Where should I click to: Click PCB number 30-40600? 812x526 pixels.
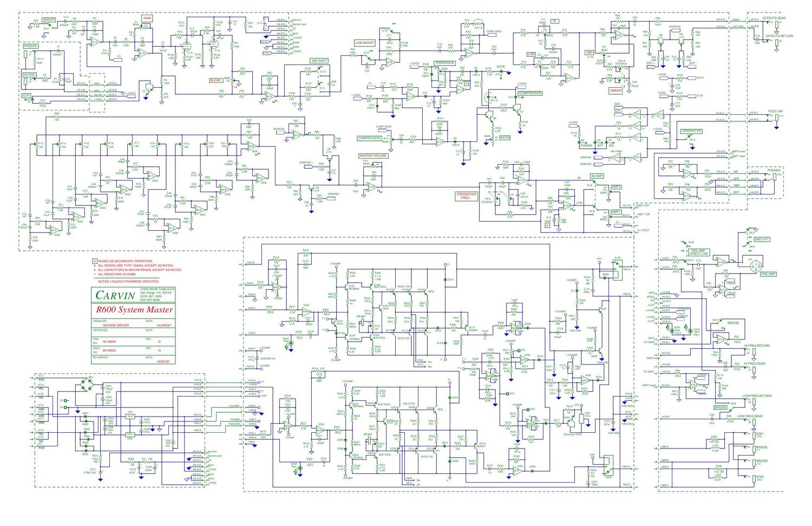[109, 342]
